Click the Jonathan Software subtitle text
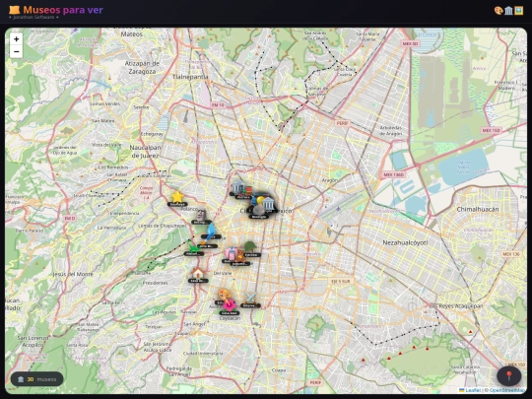 point(33,18)
